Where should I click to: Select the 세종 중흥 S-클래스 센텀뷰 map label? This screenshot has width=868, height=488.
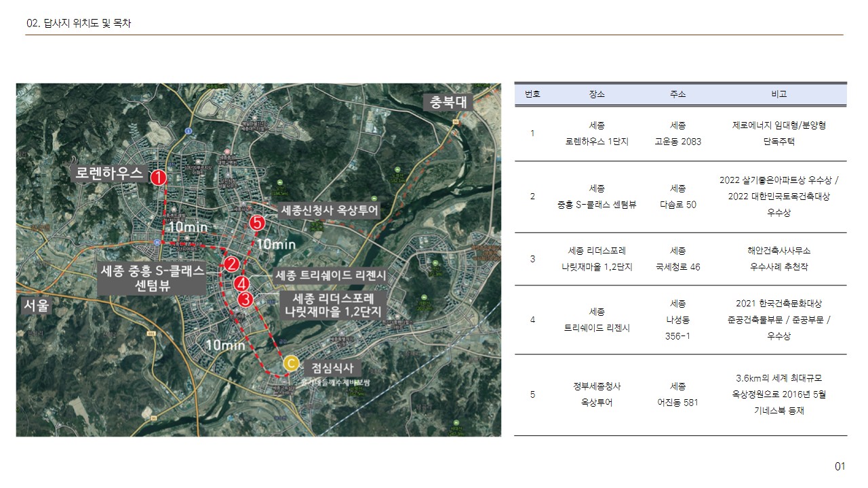tap(152, 279)
